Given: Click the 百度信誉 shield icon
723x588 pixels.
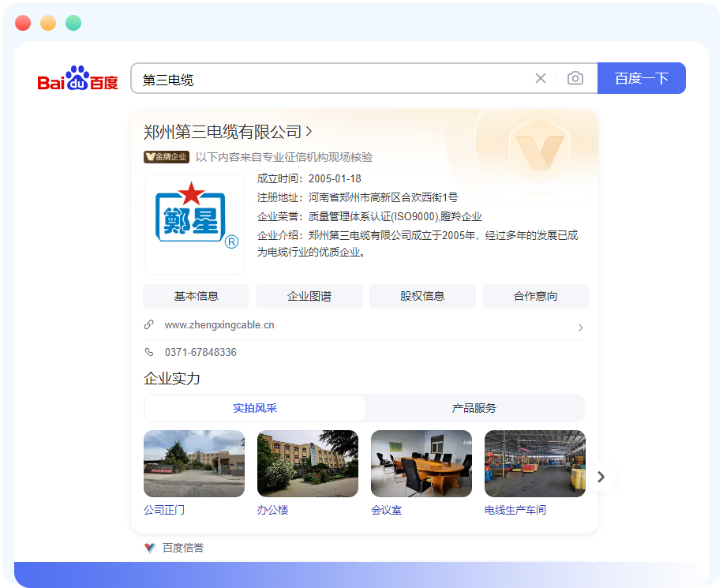Looking at the screenshot, I should coord(150,548).
